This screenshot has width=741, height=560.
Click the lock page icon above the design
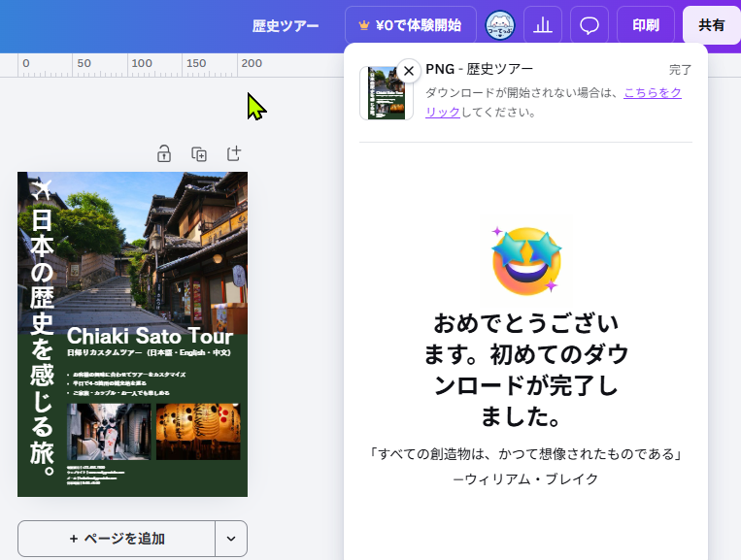(x=164, y=154)
